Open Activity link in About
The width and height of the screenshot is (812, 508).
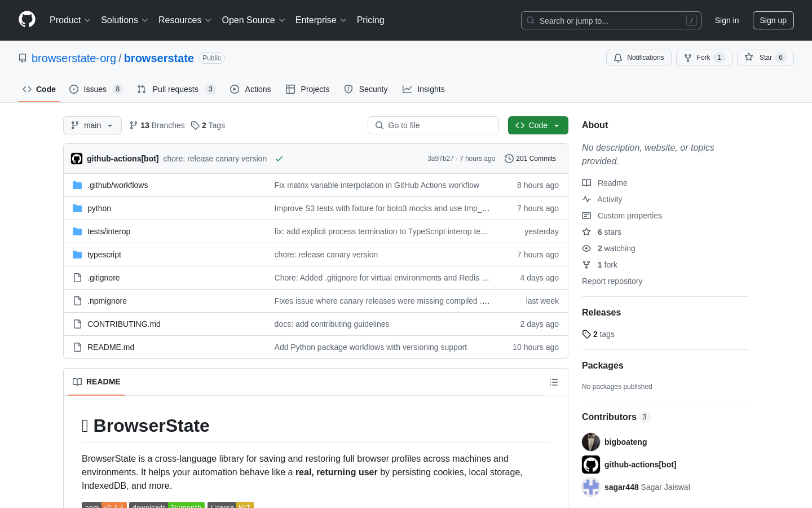[602, 199]
